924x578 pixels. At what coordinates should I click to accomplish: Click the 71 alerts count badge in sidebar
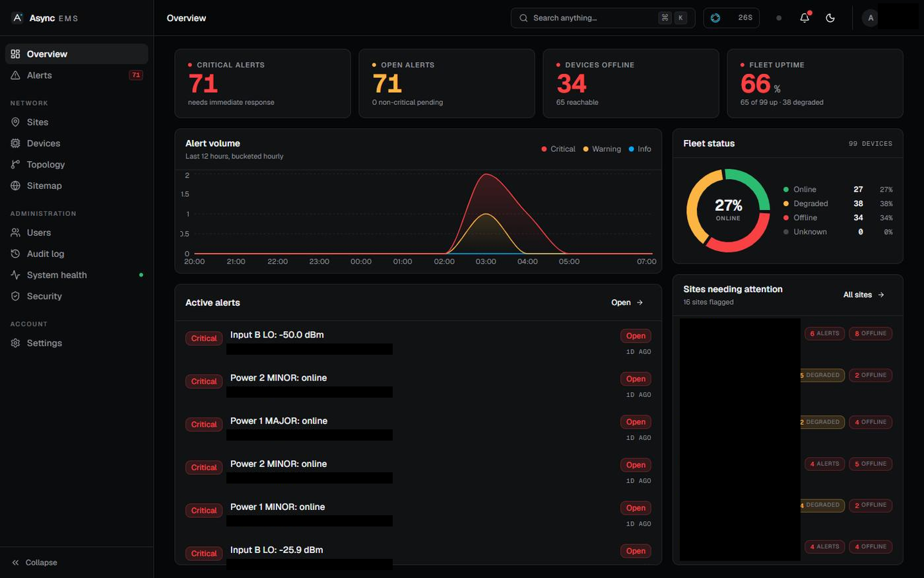[x=136, y=75]
